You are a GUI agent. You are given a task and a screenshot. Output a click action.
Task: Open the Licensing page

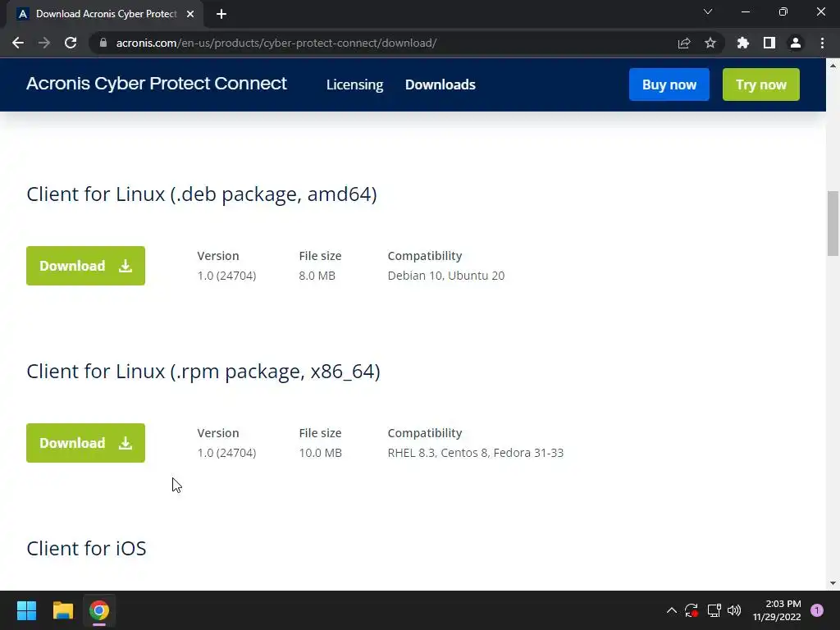(x=354, y=84)
